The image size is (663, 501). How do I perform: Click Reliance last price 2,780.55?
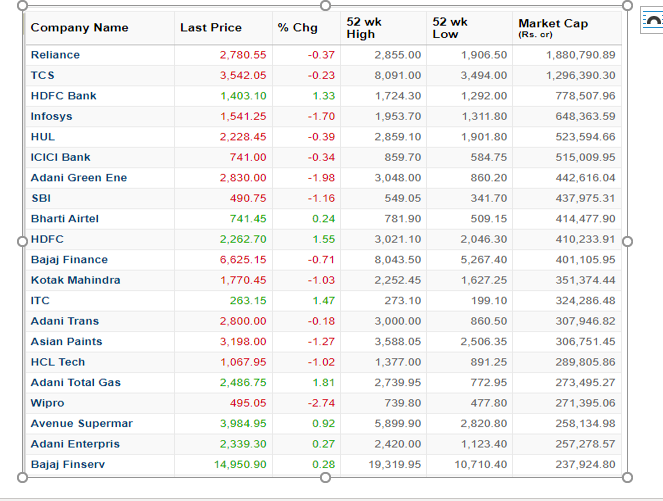243,55
